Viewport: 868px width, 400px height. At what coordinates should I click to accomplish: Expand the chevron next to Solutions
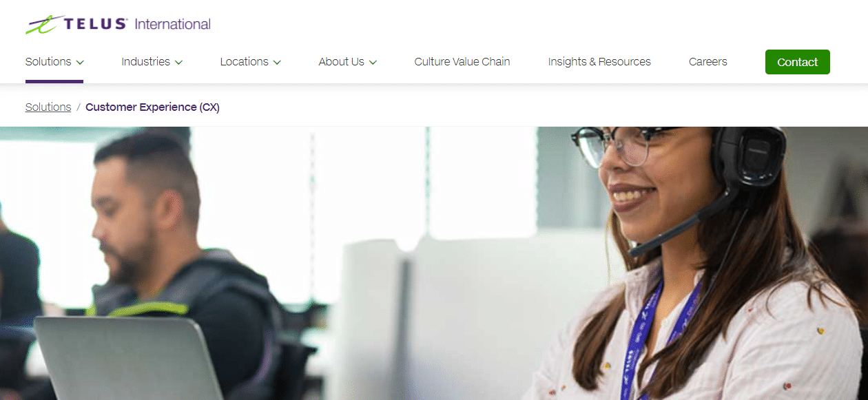(x=80, y=62)
